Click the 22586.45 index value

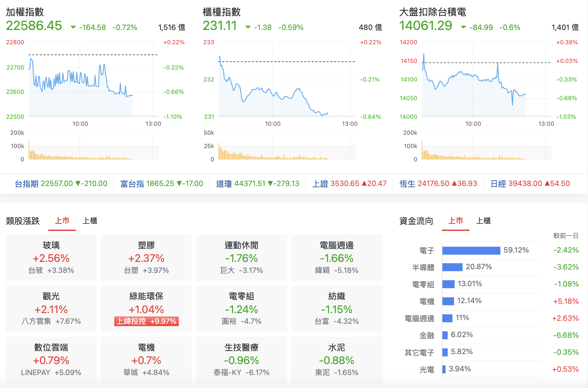click(34, 26)
